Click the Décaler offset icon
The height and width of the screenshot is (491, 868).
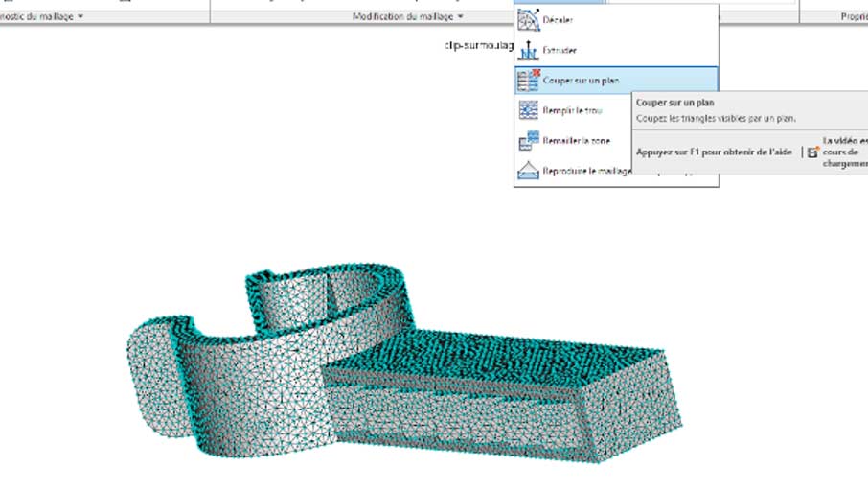point(529,19)
